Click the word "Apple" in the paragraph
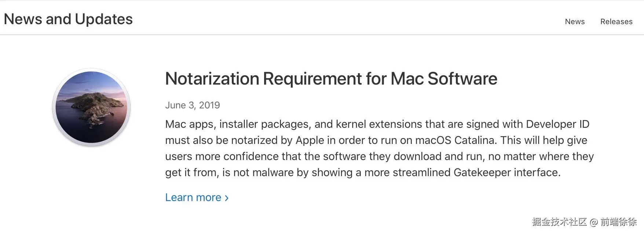This screenshot has width=644, height=234. 310,140
